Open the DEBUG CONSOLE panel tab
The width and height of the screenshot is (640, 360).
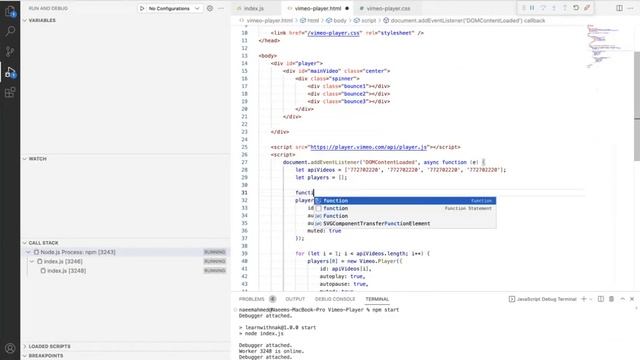335,299
